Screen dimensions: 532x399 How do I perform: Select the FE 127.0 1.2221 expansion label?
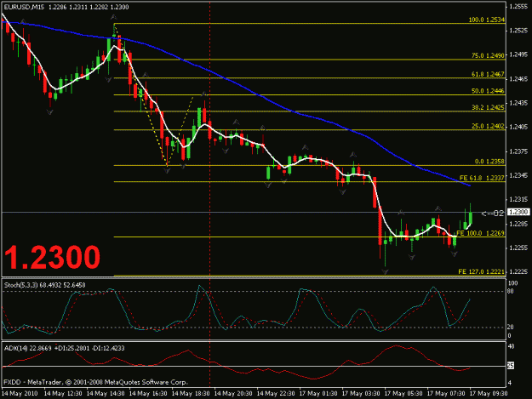pyautogui.click(x=482, y=271)
